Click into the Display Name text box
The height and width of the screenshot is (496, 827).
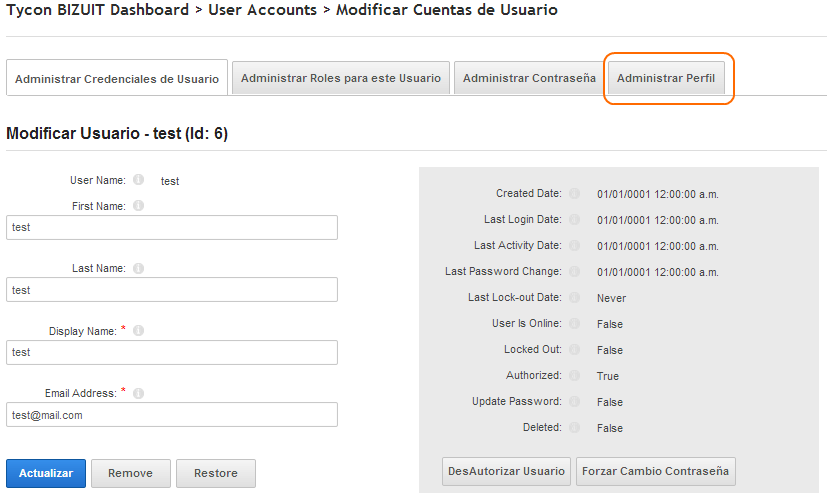172,352
